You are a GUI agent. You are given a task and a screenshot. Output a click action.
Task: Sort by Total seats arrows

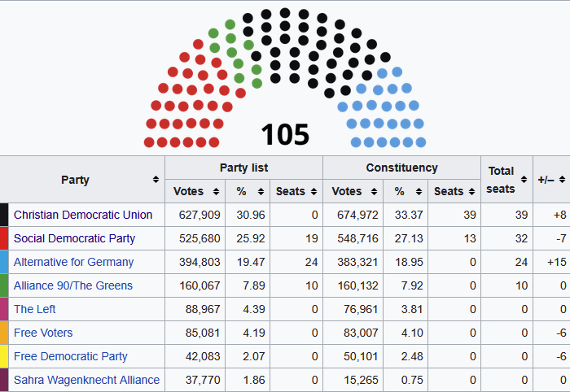[524, 179]
